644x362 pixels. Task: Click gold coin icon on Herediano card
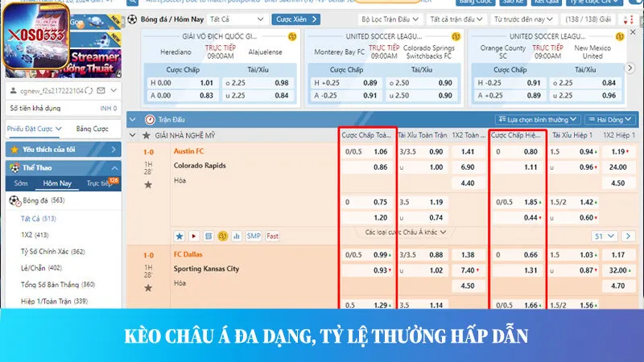tap(292, 36)
